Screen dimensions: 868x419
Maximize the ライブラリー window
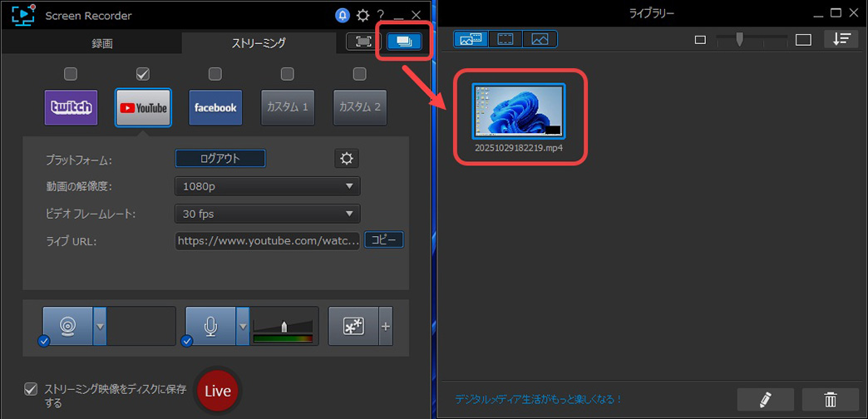pyautogui.click(x=836, y=12)
